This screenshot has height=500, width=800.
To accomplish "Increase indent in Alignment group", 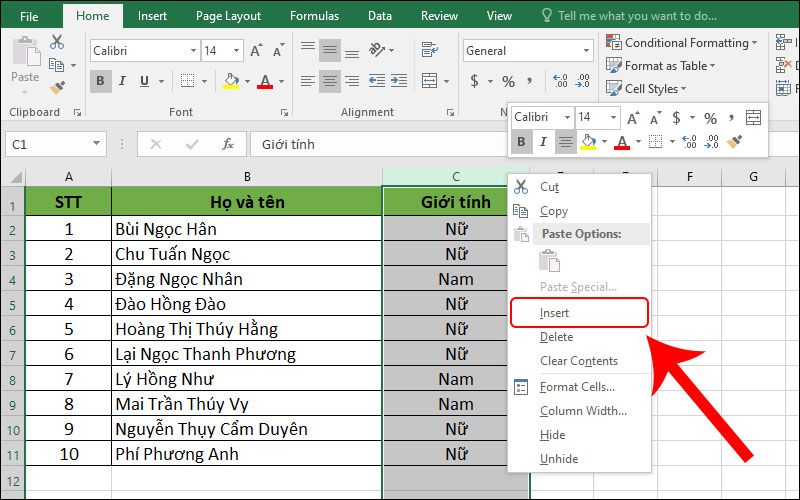I will tap(399, 81).
